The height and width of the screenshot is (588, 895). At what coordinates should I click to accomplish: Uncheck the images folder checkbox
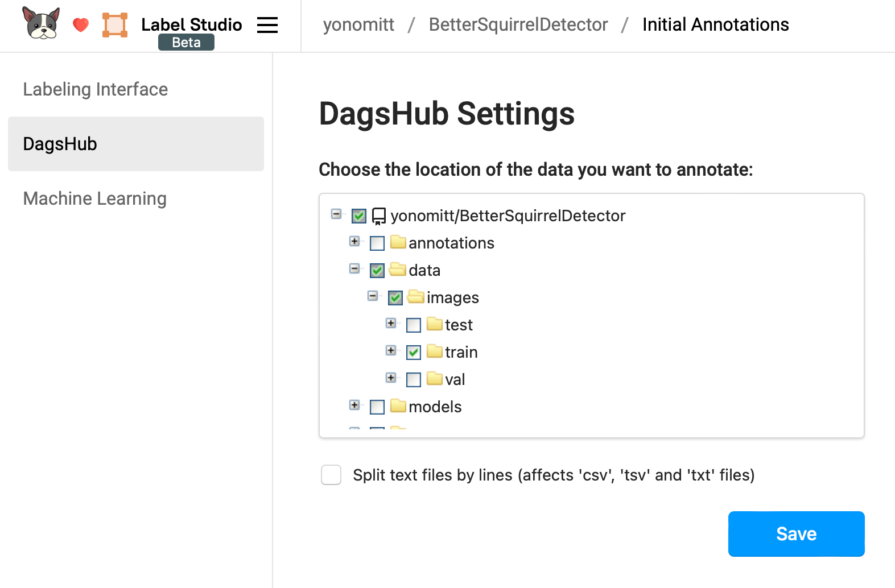tap(395, 298)
